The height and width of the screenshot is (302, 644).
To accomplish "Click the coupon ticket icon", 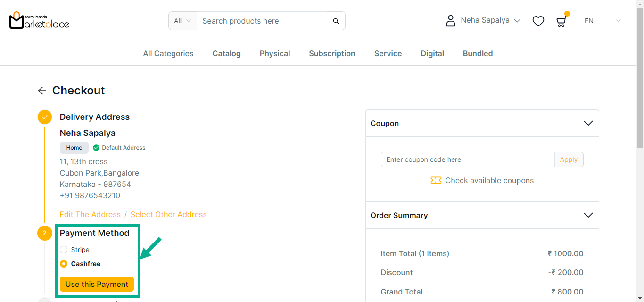I will 436,180.
